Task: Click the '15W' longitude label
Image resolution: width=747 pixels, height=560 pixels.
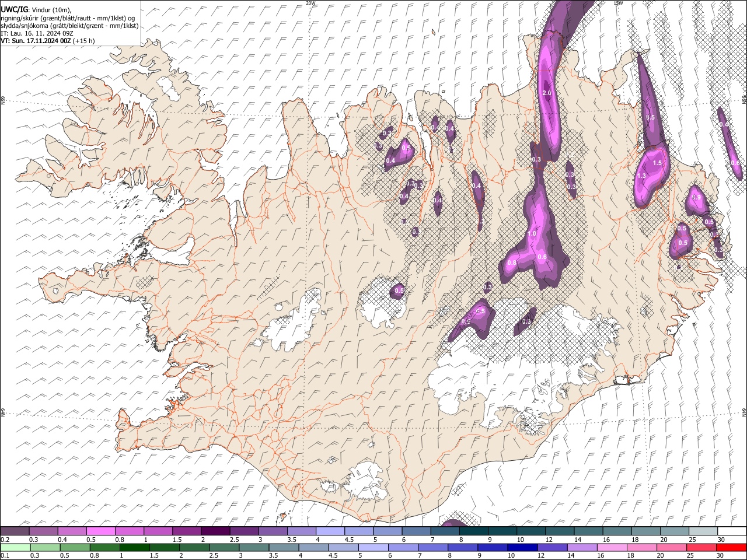Action: [x=618, y=3]
